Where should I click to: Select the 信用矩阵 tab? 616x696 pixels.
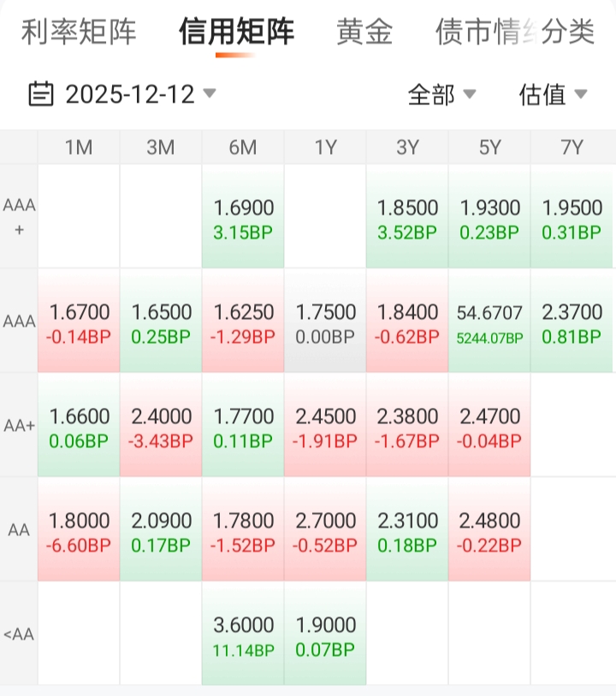236,32
